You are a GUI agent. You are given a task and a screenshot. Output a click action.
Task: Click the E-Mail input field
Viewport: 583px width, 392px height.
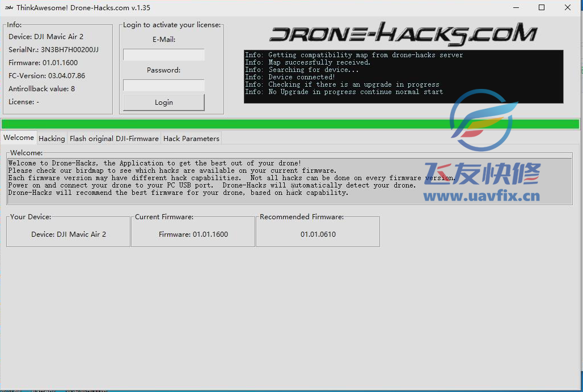coord(163,55)
